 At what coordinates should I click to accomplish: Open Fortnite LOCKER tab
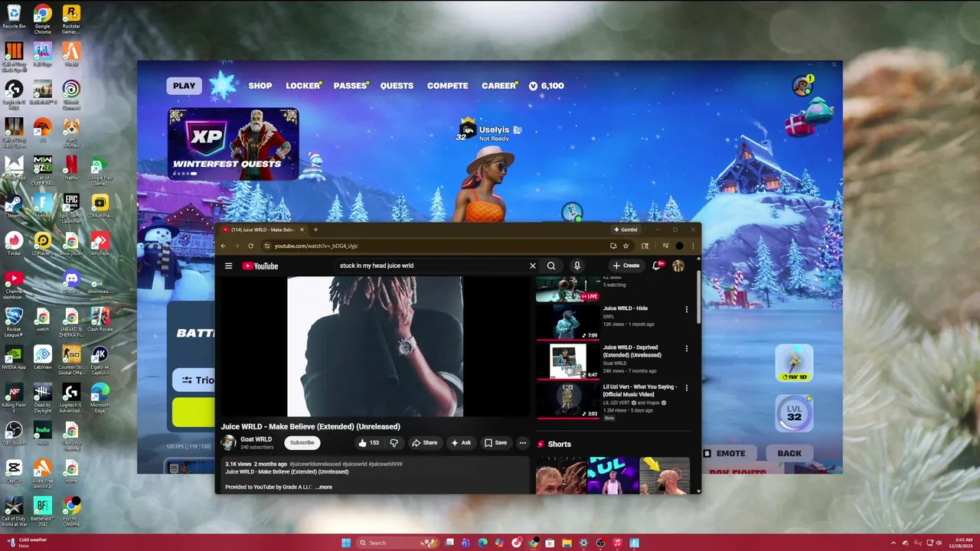pyautogui.click(x=303, y=86)
